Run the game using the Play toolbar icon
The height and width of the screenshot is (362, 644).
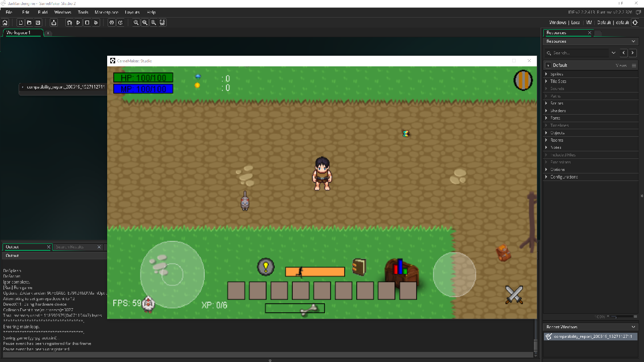pos(78,22)
